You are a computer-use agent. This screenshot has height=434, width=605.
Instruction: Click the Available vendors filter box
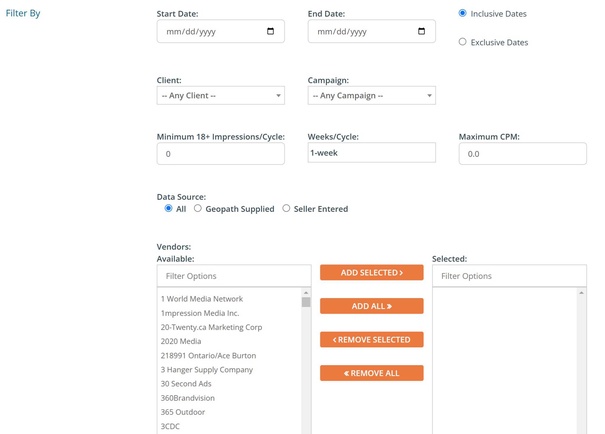pyautogui.click(x=234, y=276)
